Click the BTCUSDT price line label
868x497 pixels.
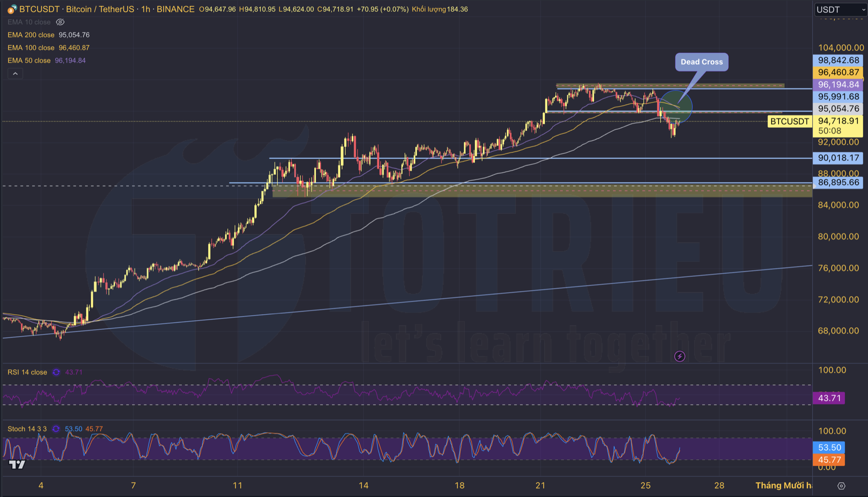click(789, 122)
